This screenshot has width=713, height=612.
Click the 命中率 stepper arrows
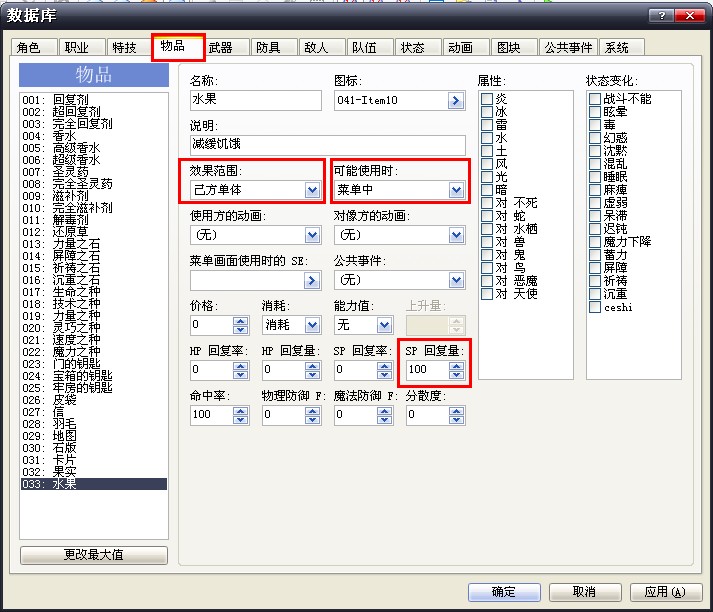click(241, 415)
